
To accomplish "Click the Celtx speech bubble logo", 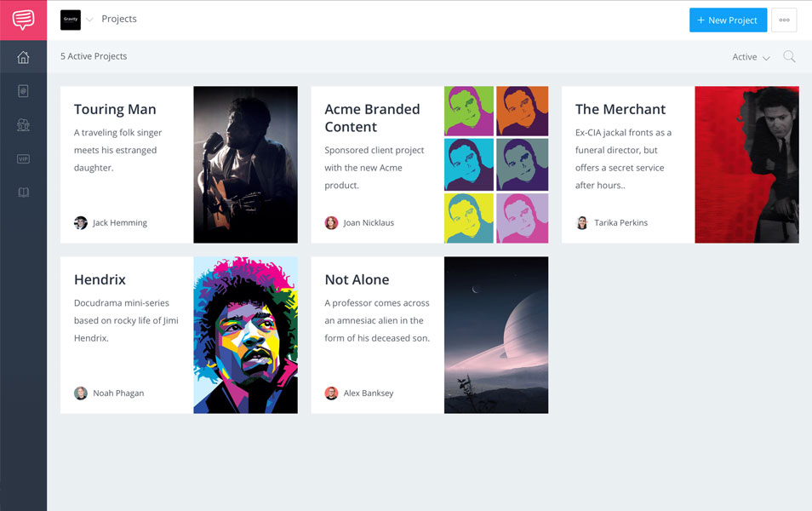I will pos(23,19).
